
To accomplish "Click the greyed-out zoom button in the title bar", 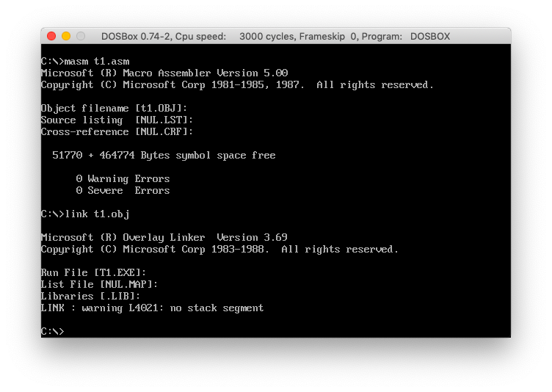I will 81,36.
